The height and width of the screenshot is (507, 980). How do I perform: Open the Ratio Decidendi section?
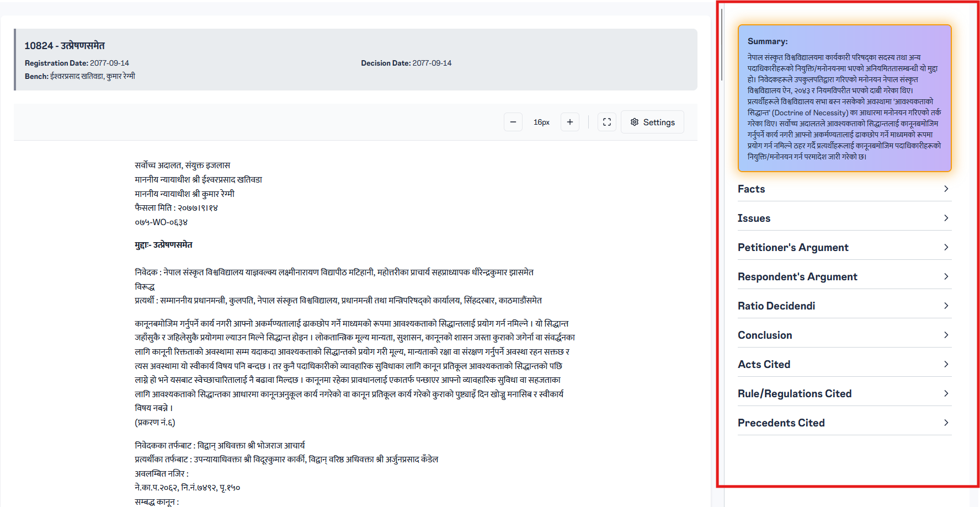click(x=776, y=306)
